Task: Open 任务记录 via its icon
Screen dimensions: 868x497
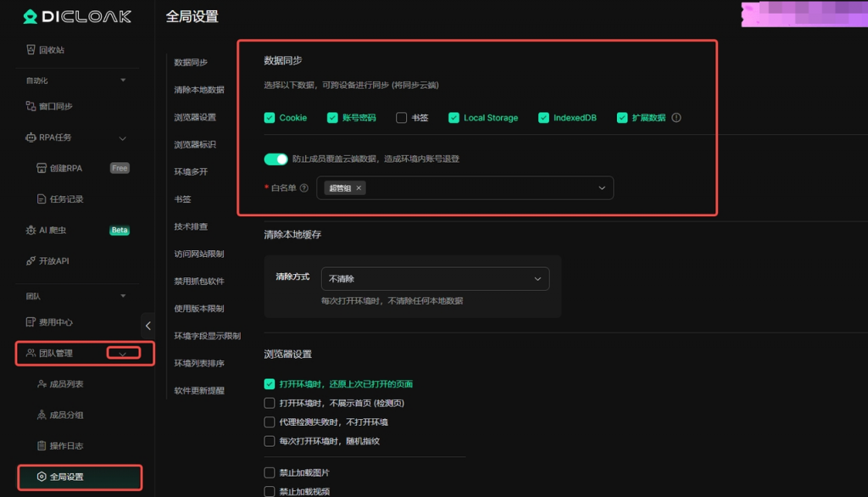Action: [x=42, y=199]
